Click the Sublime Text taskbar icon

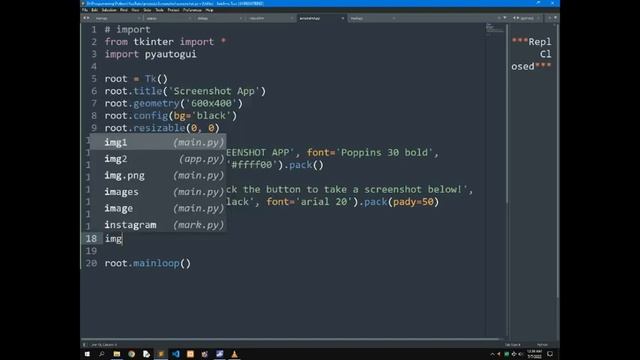pyautogui.click(x=161, y=354)
